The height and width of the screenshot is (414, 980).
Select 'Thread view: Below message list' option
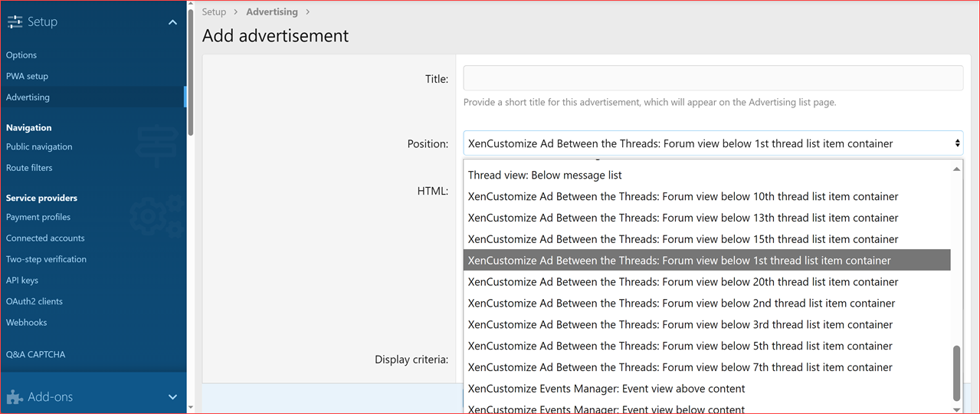pyautogui.click(x=545, y=176)
